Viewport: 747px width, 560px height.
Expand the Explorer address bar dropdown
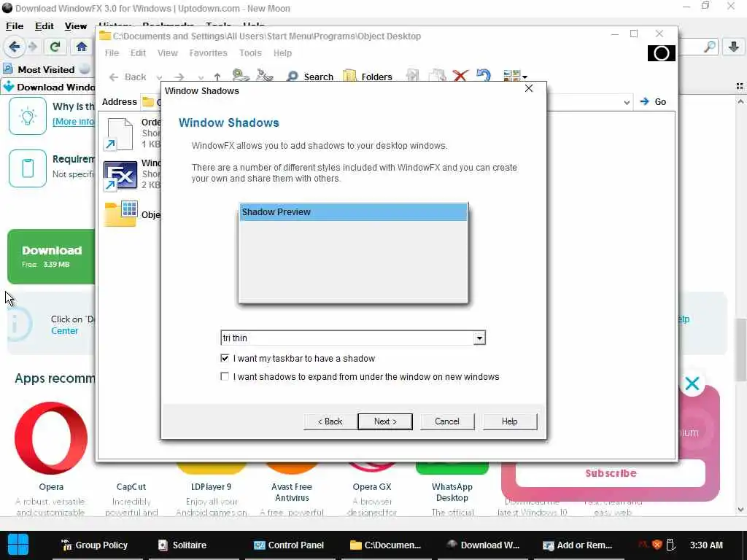point(627,102)
